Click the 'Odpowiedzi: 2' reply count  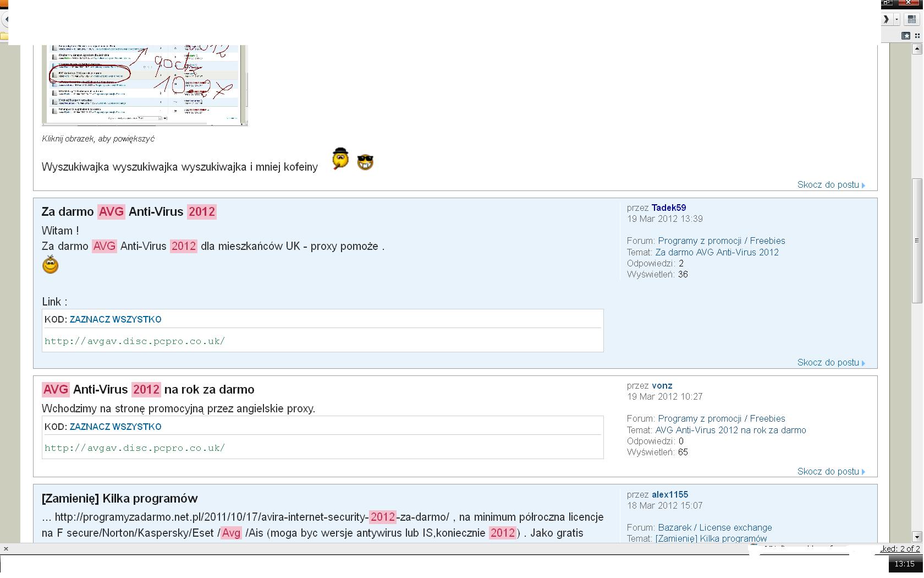pyautogui.click(x=655, y=264)
